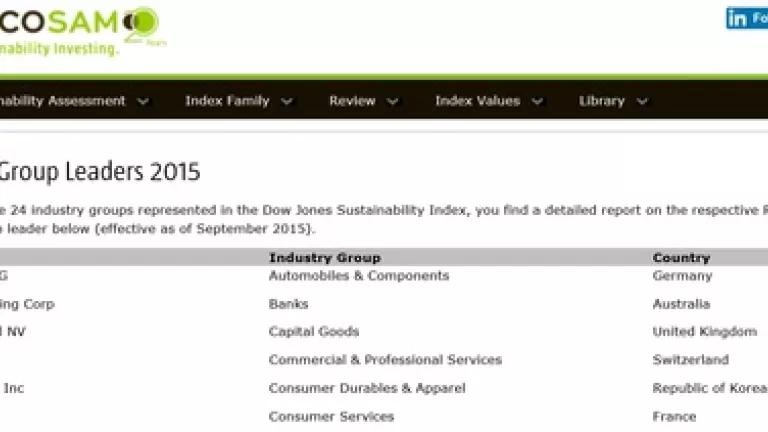The image size is (768, 432).
Task: Click Consumer Durables & Apparel entry
Action: click(x=367, y=388)
